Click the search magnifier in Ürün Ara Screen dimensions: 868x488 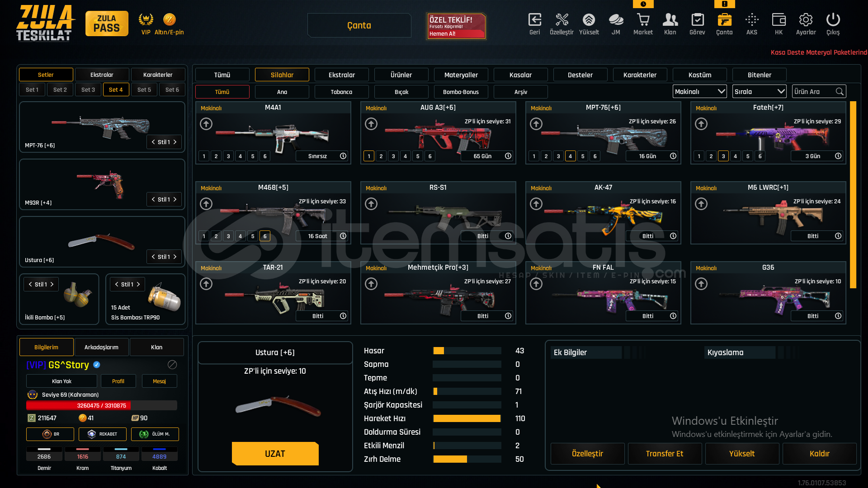tap(840, 92)
